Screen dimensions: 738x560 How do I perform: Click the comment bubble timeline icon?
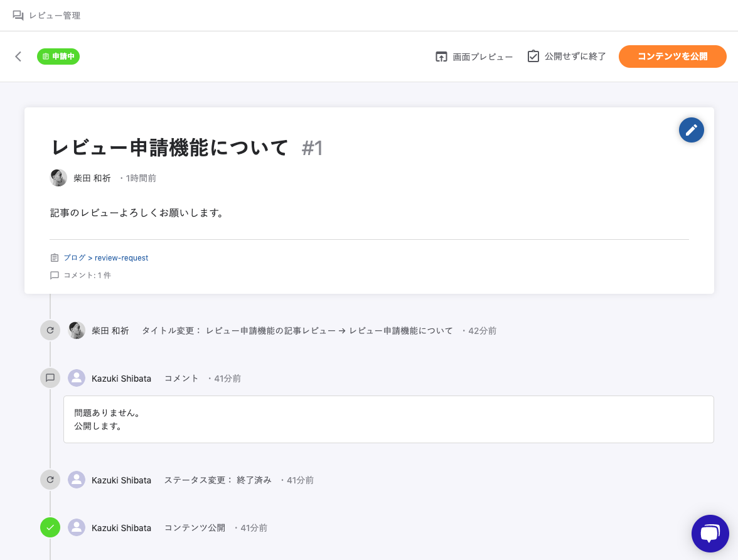50,378
